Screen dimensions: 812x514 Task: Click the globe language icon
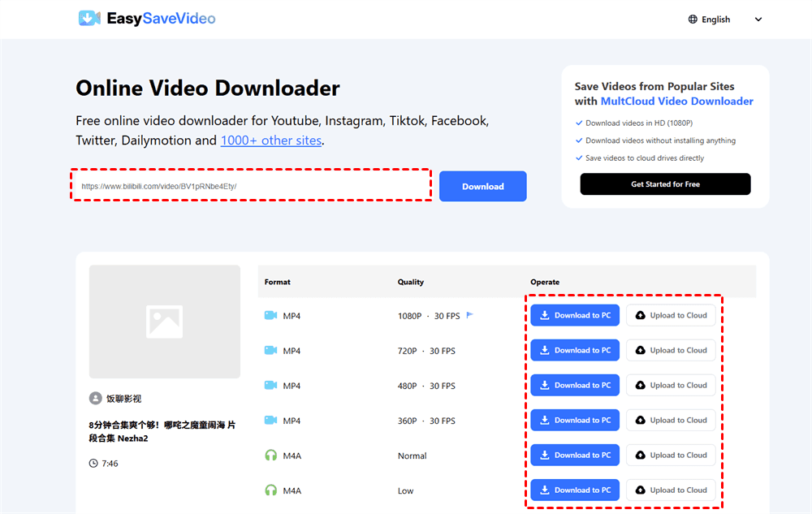click(x=693, y=19)
